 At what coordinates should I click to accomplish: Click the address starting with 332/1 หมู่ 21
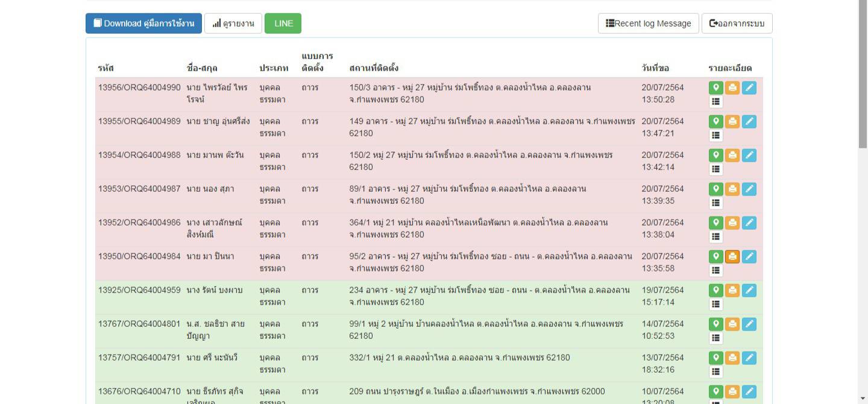point(459,358)
